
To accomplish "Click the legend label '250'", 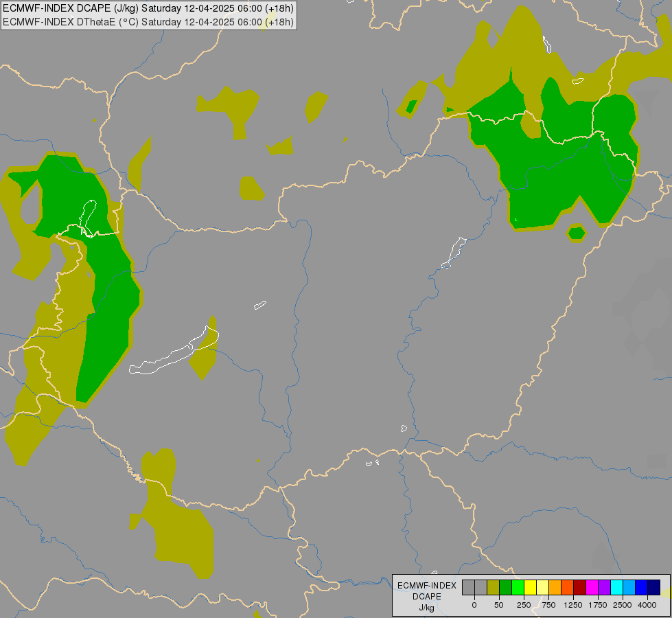I will point(524,605).
